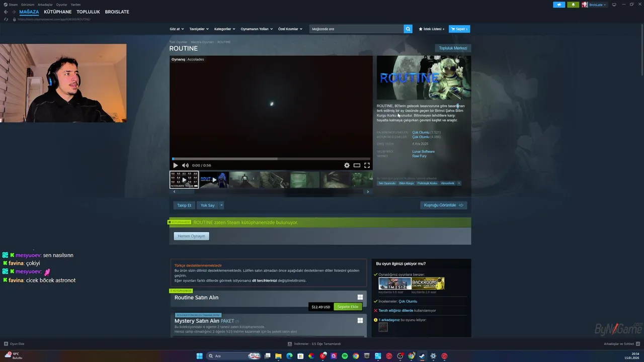Open the Raw Fury publisher link
This screenshot has height=362, width=644.
coord(419,156)
